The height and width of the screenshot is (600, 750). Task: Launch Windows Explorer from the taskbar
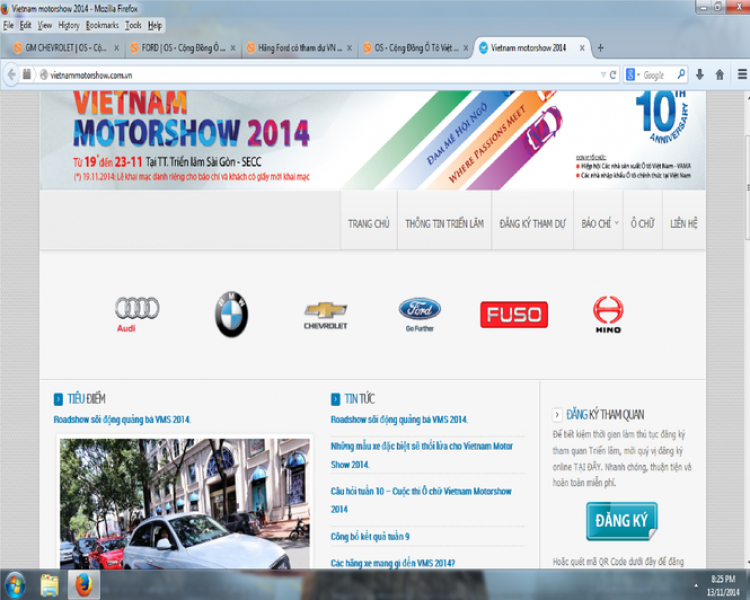pyautogui.click(x=49, y=585)
